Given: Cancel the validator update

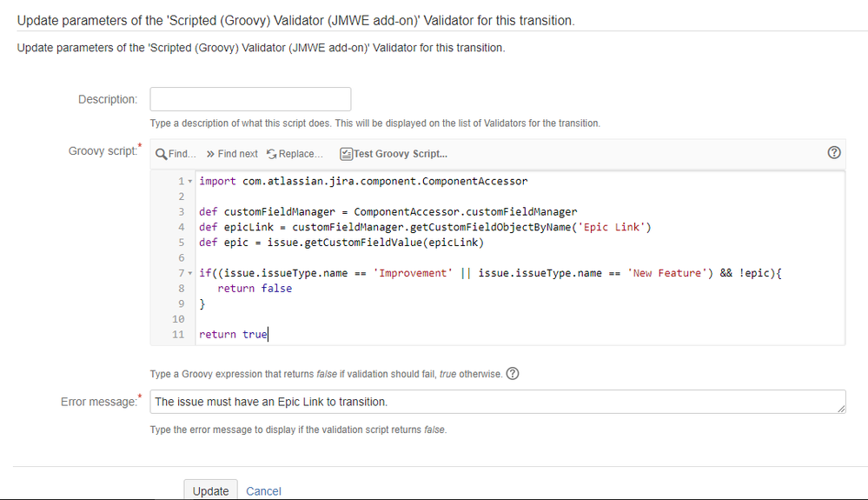Looking at the screenshot, I should coord(263,491).
